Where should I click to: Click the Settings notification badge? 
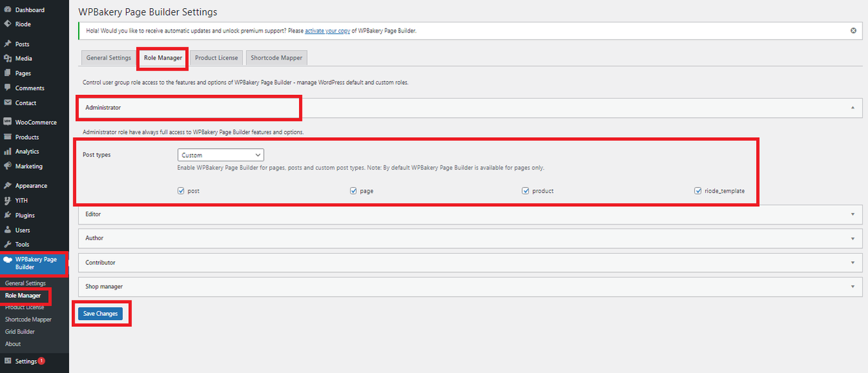pyautogui.click(x=41, y=361)
